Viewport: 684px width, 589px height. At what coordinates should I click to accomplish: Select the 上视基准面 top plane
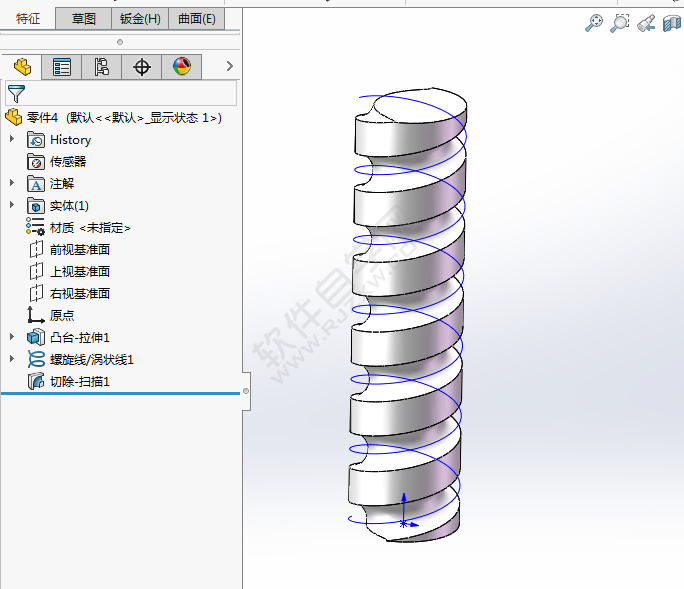pyautogui.click(x=79, y=271)
